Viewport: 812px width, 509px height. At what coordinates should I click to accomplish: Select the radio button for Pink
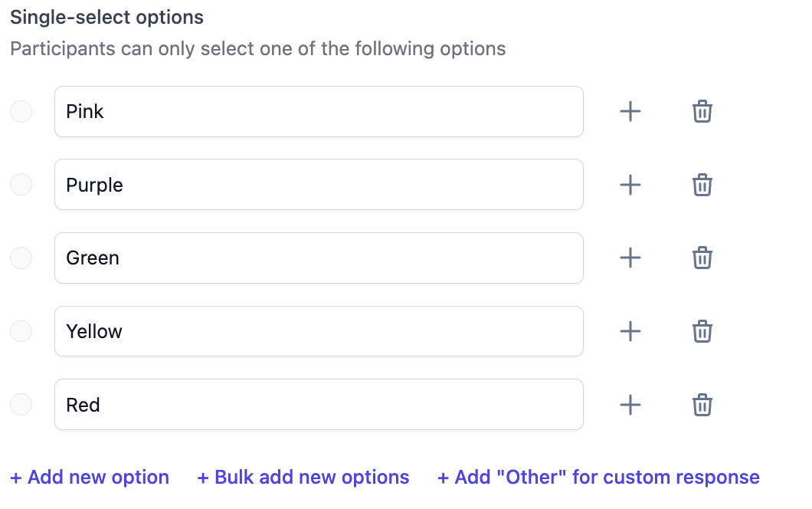point(21,112)
